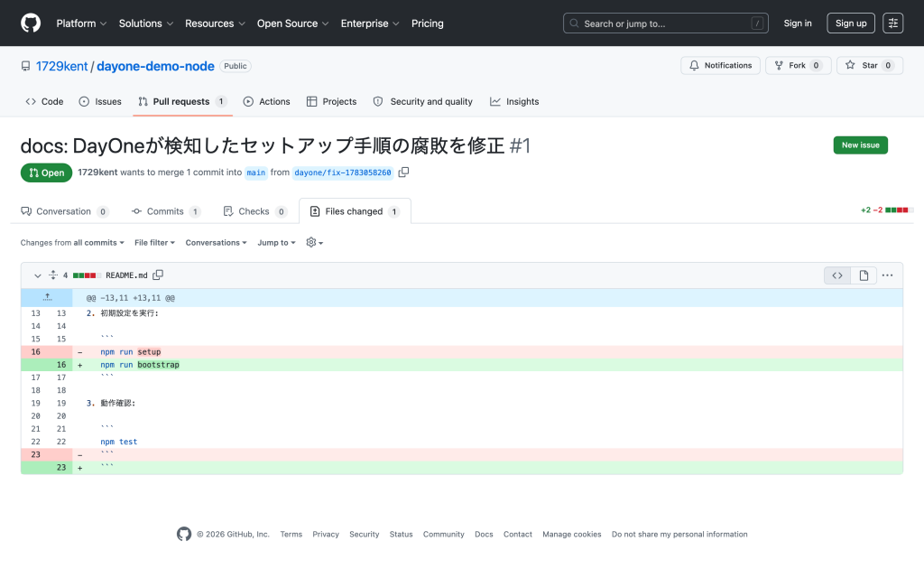Viewport: 924px width, 578px height.
Task: Copy the head branch name icon
Action: pos(403,172)
